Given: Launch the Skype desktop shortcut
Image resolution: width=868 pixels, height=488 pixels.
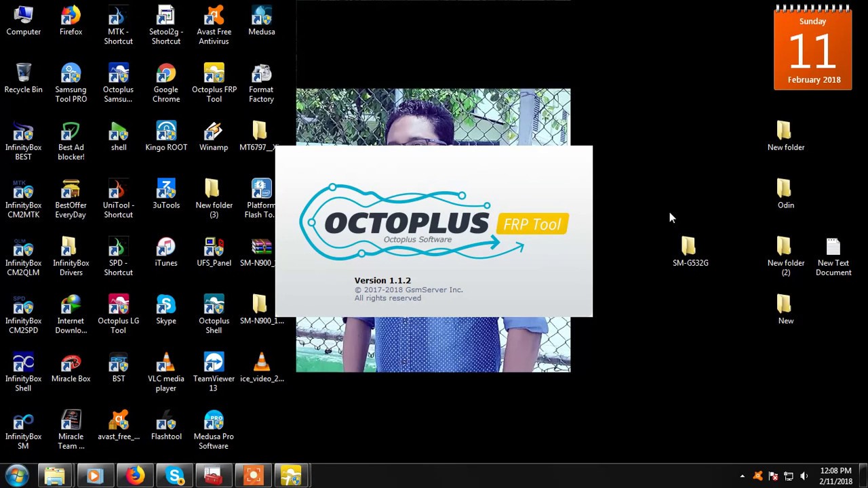Looking at the screenshot, I should point(165,310).
